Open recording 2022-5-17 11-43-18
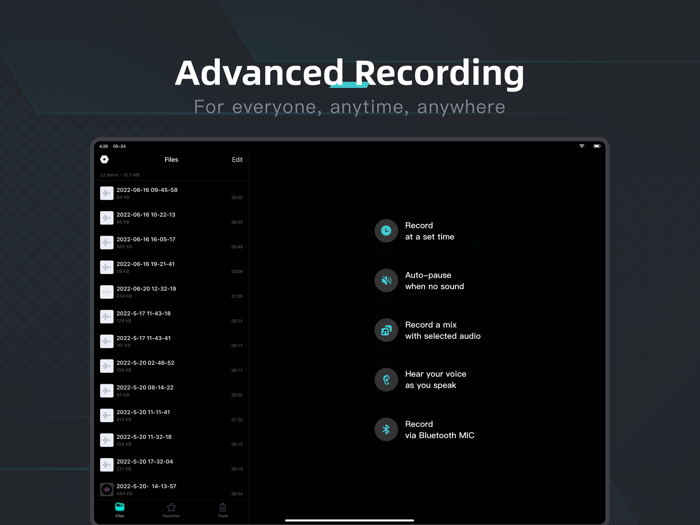Screen dimensions: 700x525 pos(171,317)
